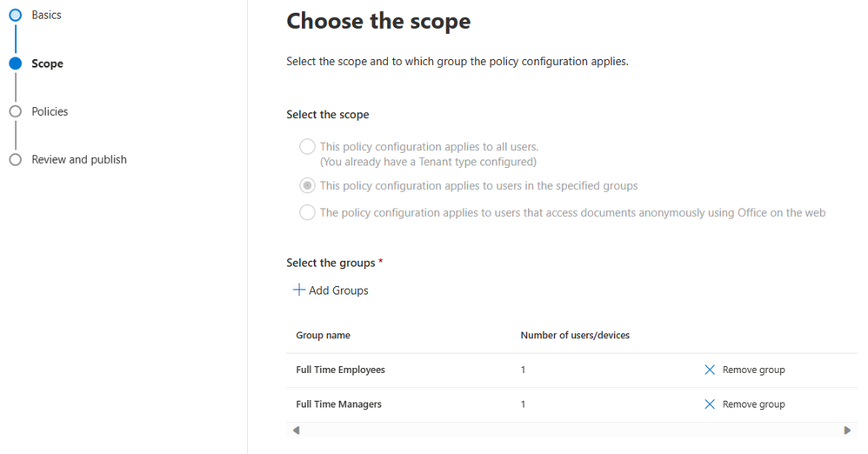Click the Scope step filled circle
Viewport: 868px width, 454px height.
coord(16,63)
